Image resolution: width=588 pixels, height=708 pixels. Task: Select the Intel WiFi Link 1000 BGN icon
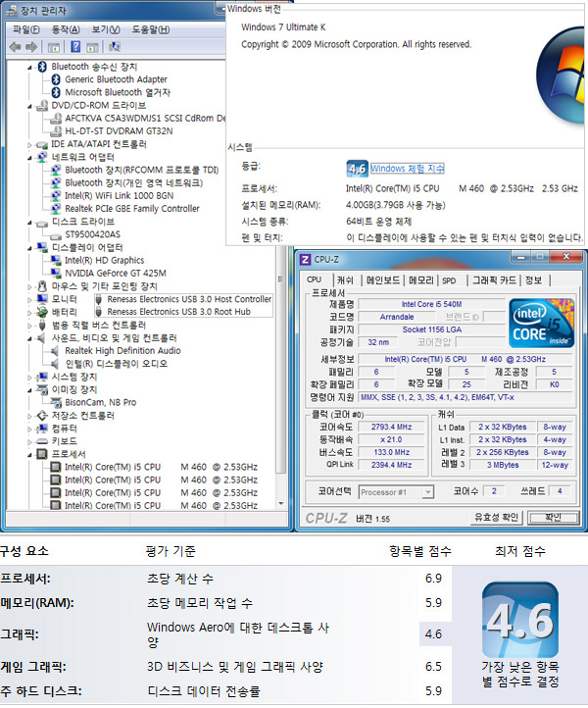[x=56, y=195]
